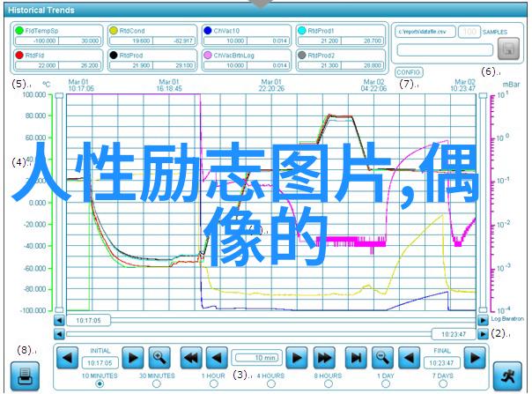532x394 pixels.
Task: Increase the FINAL time with right arrow
Action: pos(475,358)
